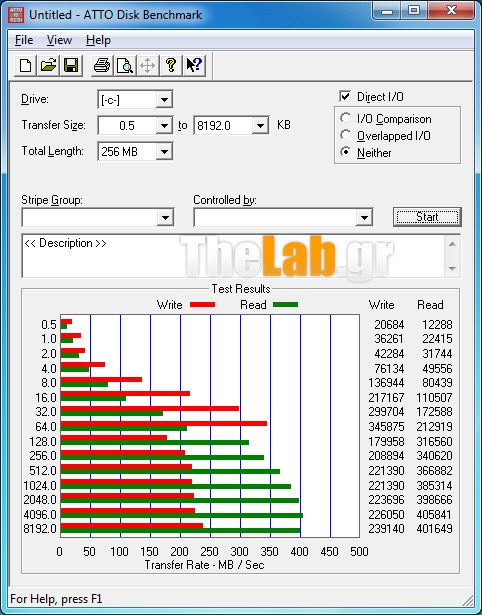482x615 pixels.
Task: Click the ATTO application icon in title bar
Action: pos(16,15)
